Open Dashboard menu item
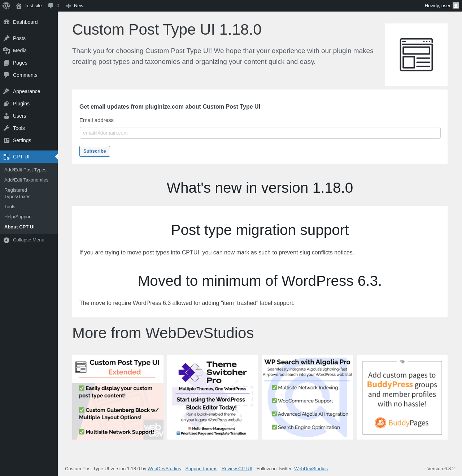 coord(25,22)
